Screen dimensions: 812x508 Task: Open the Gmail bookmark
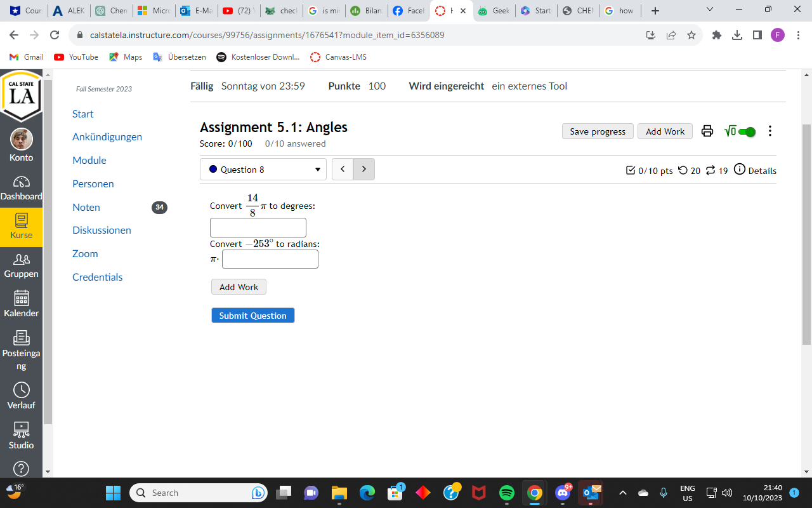click(x=27, y=57)
